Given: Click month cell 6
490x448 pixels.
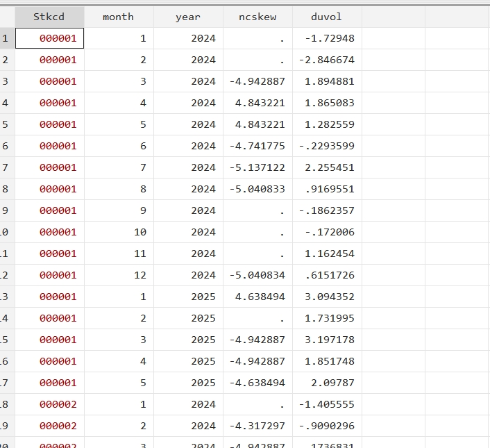Looking at the screenshot, I should click(119, 146).
